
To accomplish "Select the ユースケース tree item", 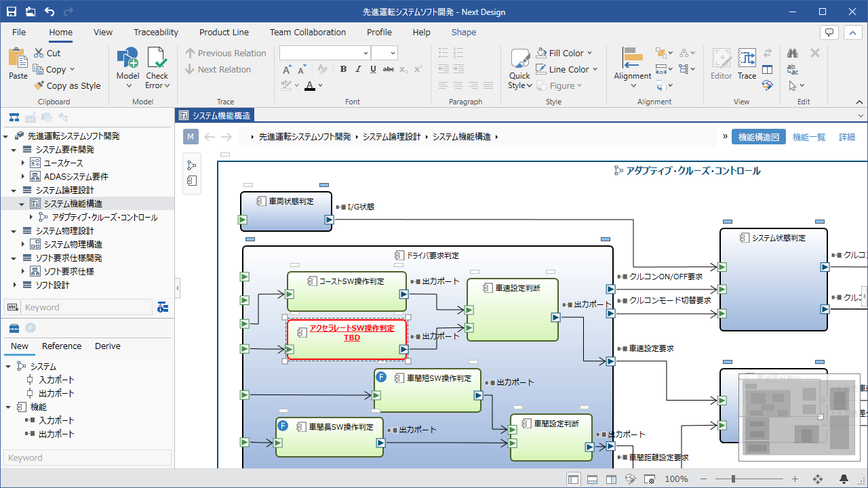I will [64, 163].
